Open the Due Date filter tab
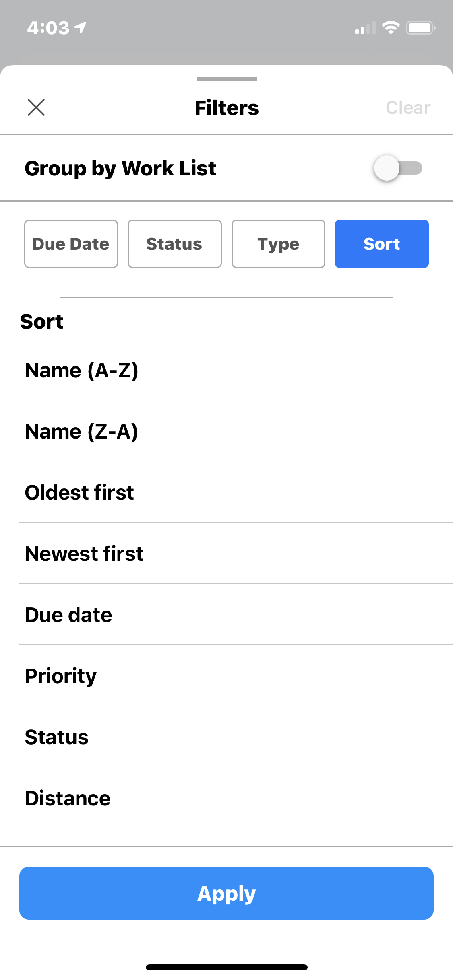The height and width of the screenshot is (980, 453). tap(71, 244)
